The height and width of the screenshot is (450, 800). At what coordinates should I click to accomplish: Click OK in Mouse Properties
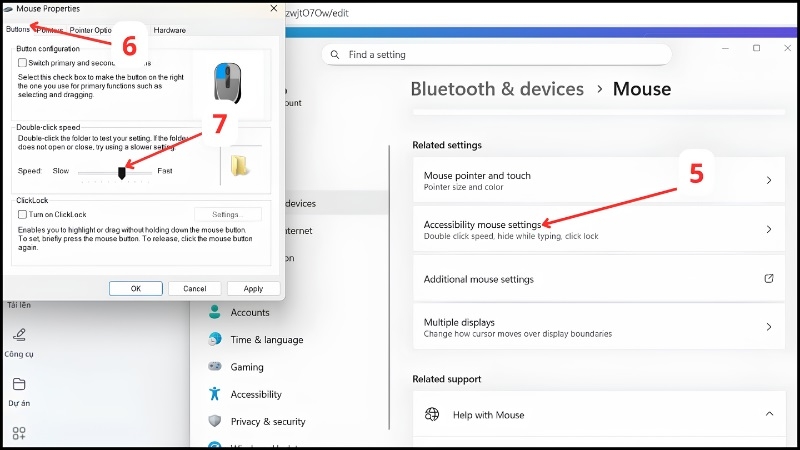click(136, 288)
